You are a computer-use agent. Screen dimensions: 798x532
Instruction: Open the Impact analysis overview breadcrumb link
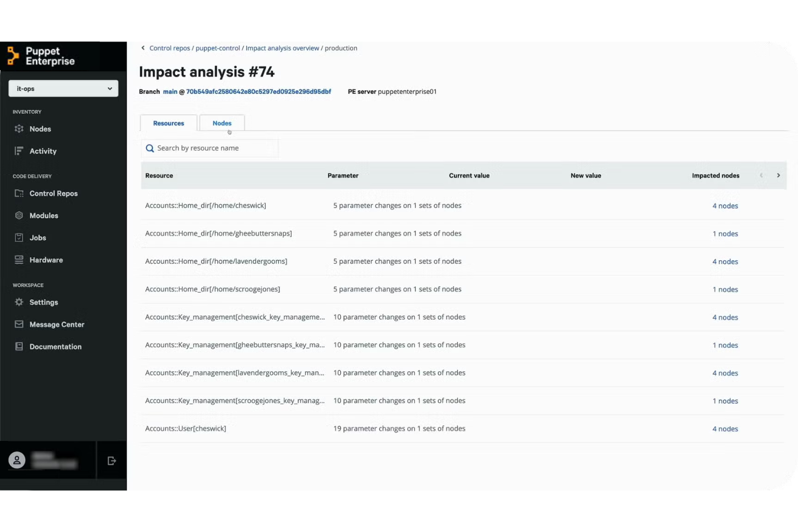282,47
